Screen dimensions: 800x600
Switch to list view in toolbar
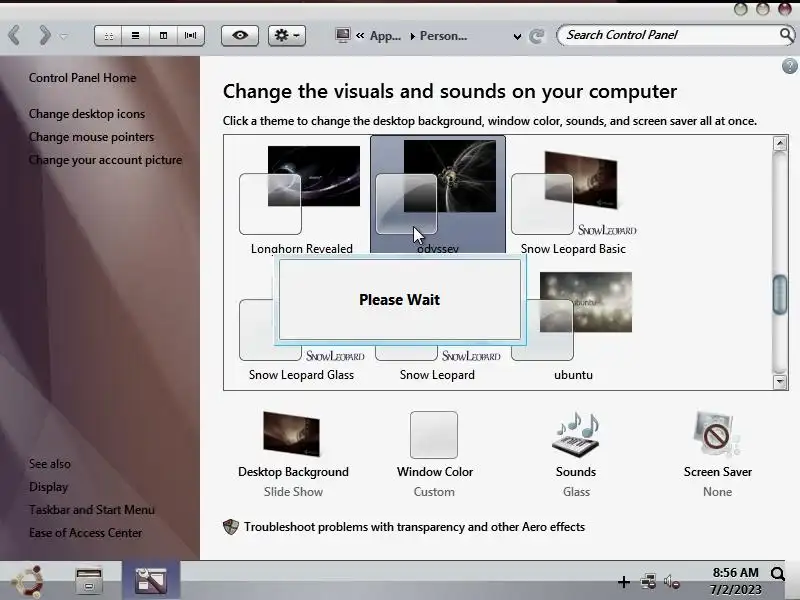click(135, 36)
